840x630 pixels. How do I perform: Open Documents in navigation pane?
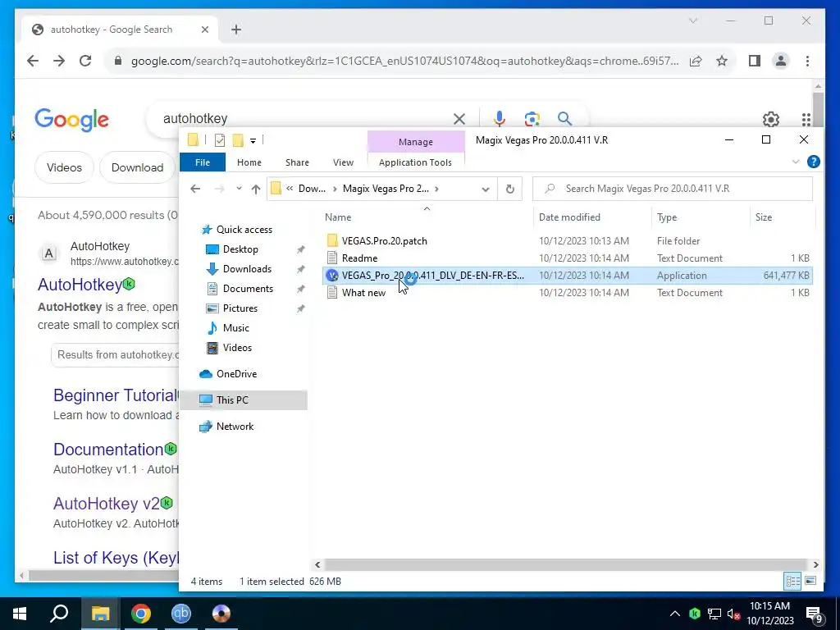point(248,289)
